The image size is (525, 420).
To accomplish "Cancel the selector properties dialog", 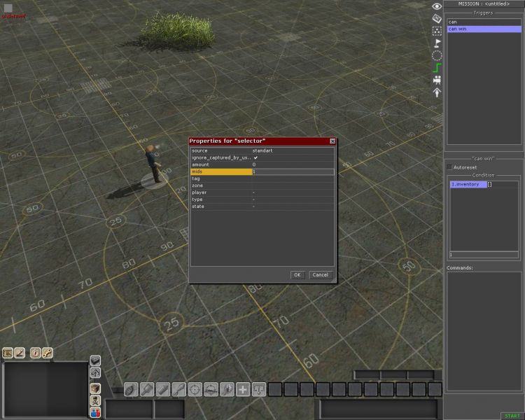I will click(x=321, y=275).
